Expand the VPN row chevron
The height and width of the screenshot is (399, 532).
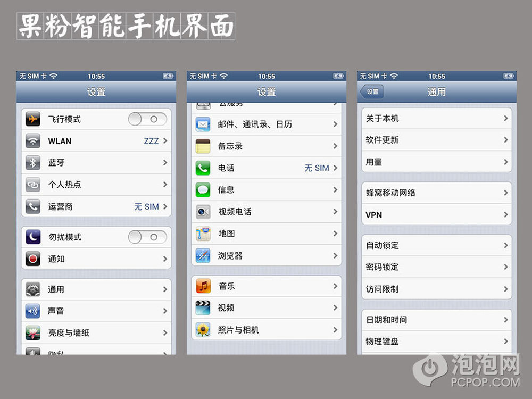pyautogui.click(x=506, y=214)
